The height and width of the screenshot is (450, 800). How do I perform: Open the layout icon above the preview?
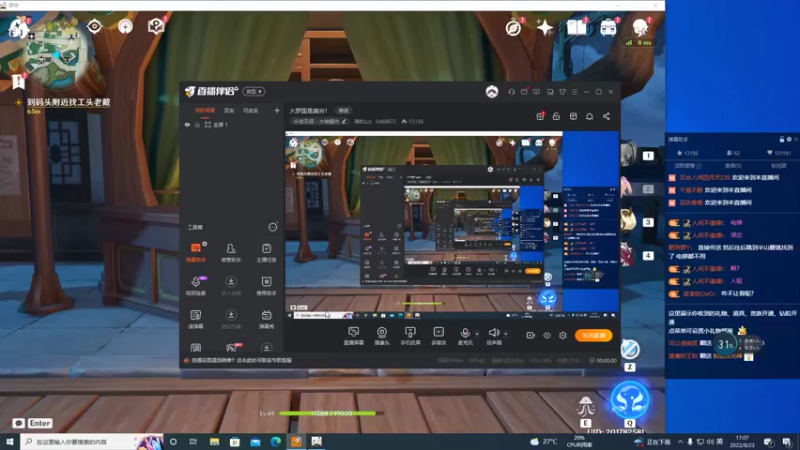tap(573, 116)
